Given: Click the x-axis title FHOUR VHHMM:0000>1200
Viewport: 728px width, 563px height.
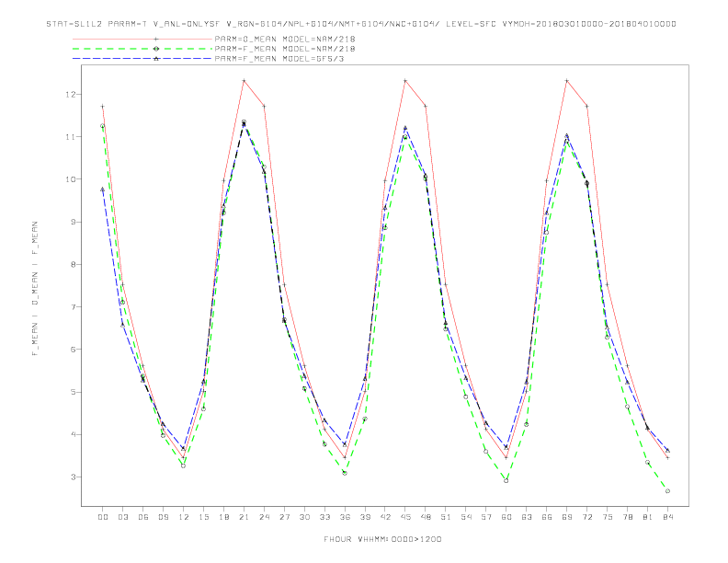Looking at the screenshot, I should (x=382, y=539).
